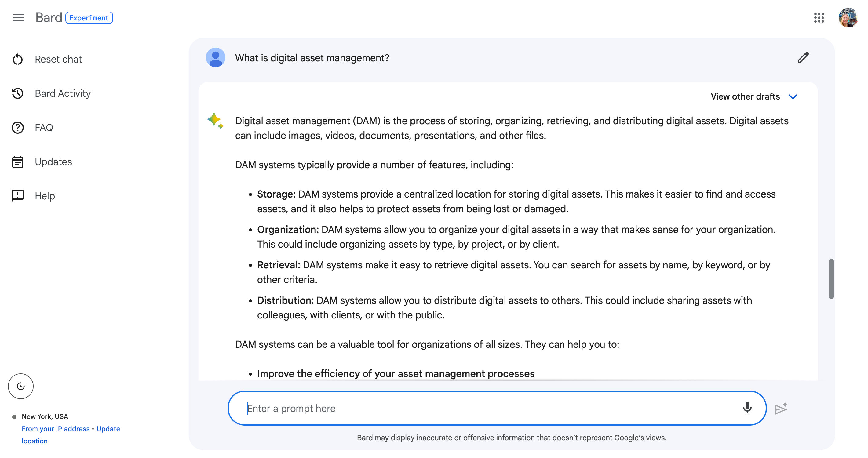Open Updates from sidebar
Viewport: 868px width, 458px height.
coord(53,162)
